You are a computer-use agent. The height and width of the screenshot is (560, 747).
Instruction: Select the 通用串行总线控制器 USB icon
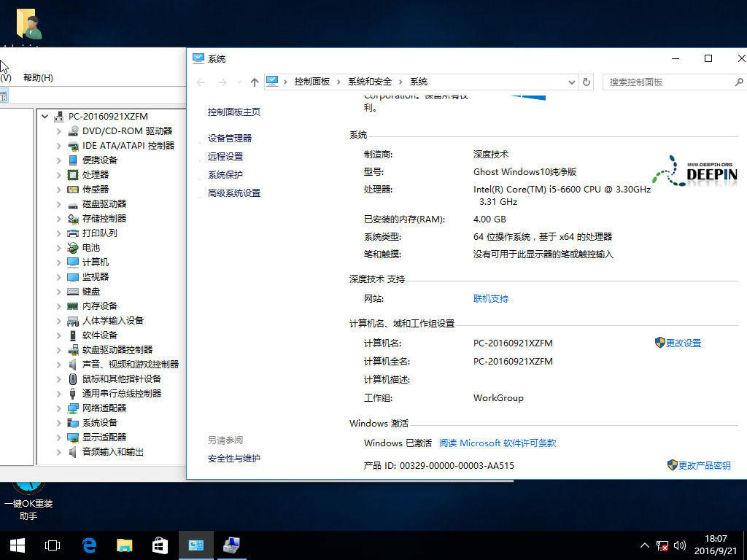(72, 393)
